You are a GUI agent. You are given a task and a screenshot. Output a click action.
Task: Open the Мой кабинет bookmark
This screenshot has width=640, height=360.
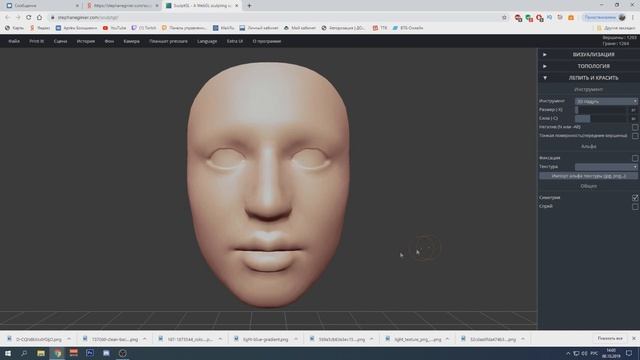click(300, 28)
